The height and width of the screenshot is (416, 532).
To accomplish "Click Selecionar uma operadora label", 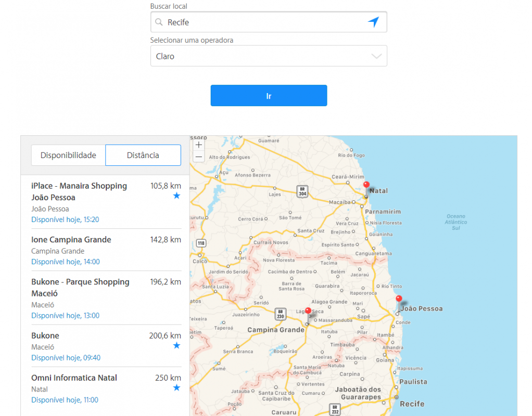I will [192, 40].
